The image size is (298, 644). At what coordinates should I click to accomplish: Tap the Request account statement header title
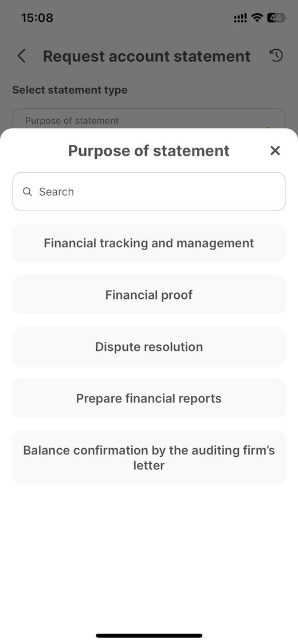147,56
